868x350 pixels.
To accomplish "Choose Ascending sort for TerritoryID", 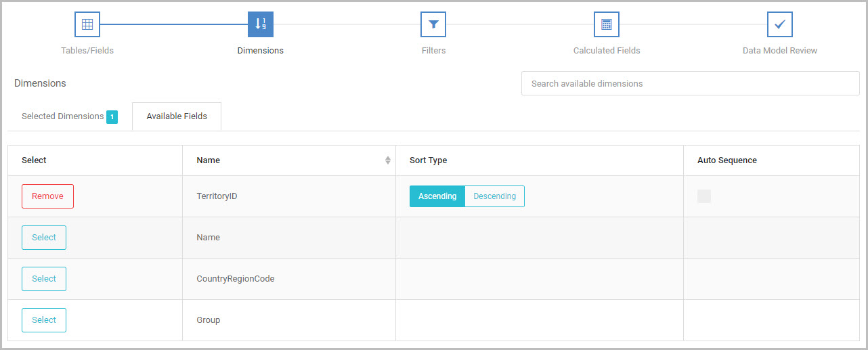I will (437, 196).
